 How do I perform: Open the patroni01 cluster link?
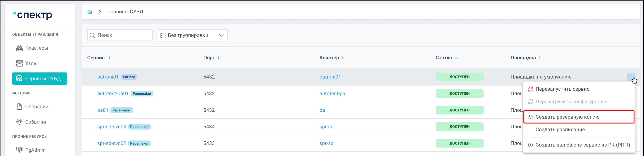click(x=330, y=77)
